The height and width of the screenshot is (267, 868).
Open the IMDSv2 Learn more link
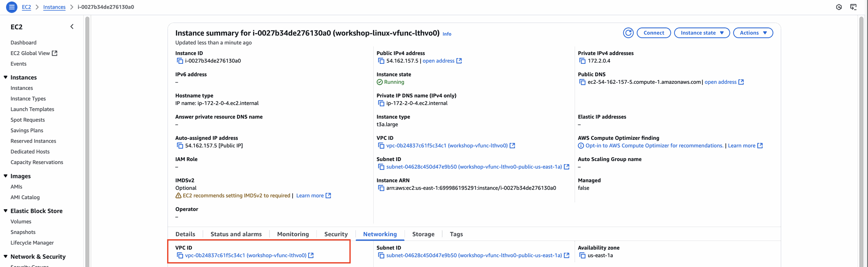pos(313,196)
